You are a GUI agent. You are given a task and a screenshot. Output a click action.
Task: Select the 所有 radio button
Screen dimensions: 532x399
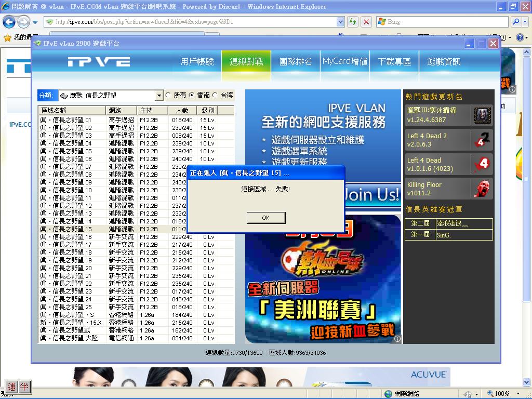coord(168,96)
